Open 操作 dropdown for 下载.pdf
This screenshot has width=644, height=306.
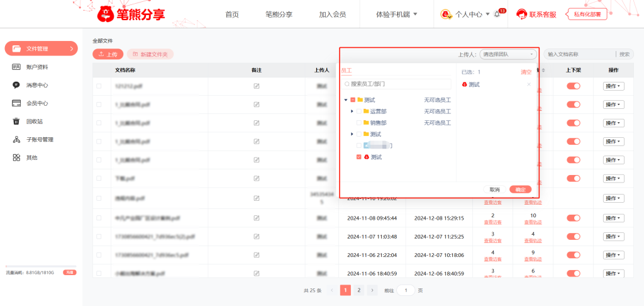coord(614,179)
